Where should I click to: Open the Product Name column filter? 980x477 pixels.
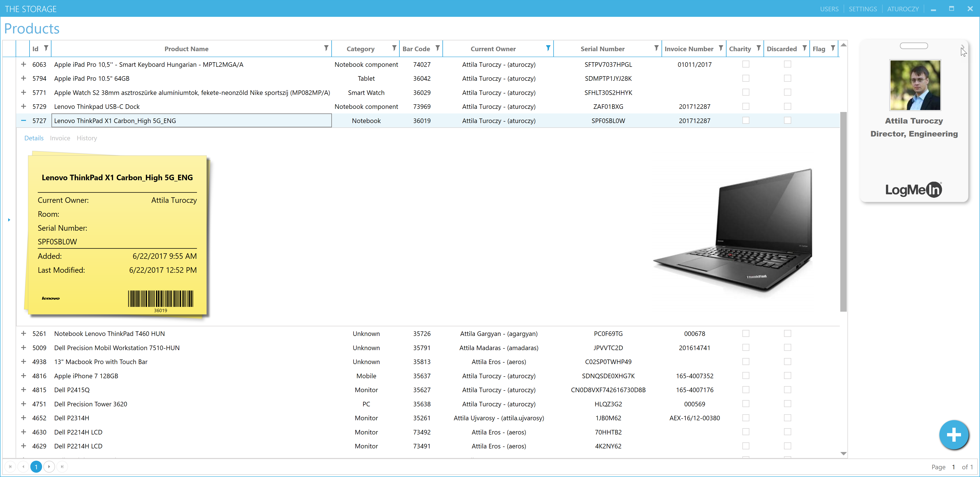pyautogui.click(x=326, y=48)
